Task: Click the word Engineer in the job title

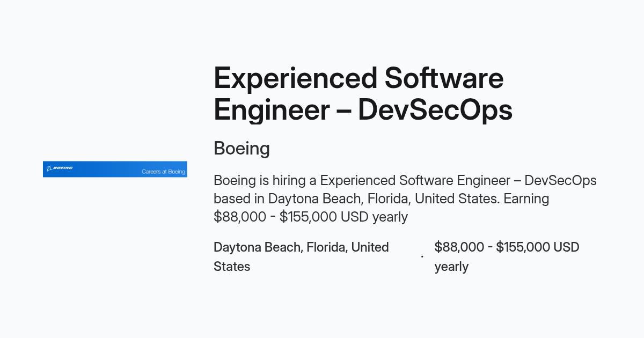Action: 272,111
